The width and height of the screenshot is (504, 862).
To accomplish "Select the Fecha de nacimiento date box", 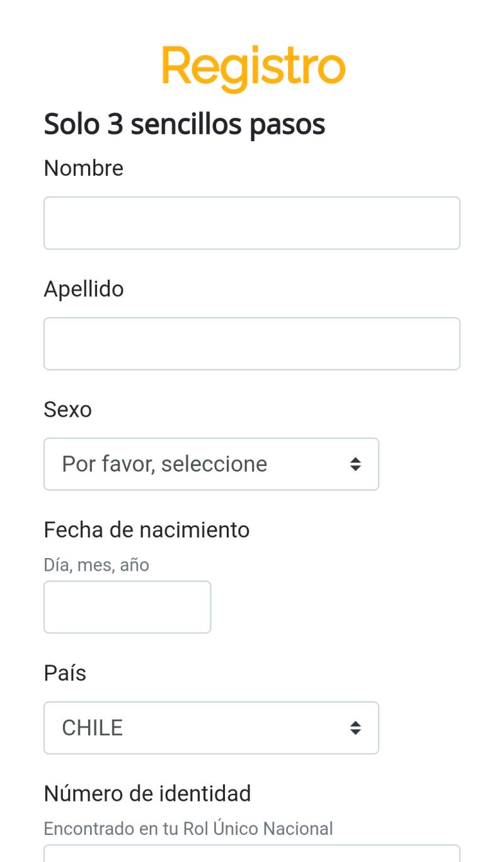I will [127, 607].
